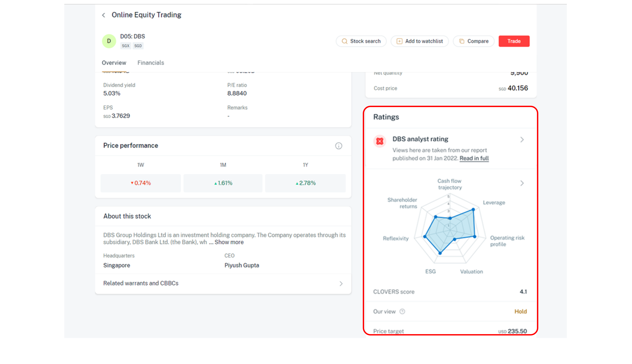Click the D05: DBS stock title
The width and height of the screenshot is (632, 364).
[x=133, y=36]
